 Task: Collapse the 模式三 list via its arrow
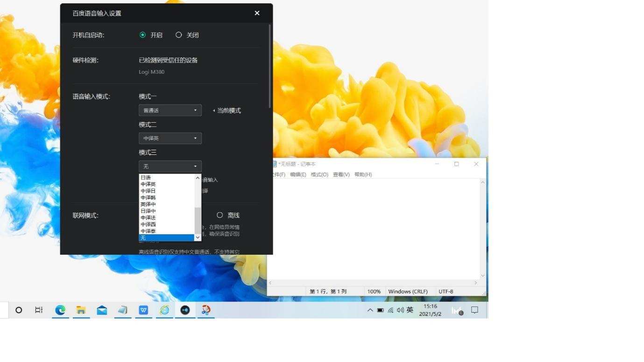click(195, 166)
